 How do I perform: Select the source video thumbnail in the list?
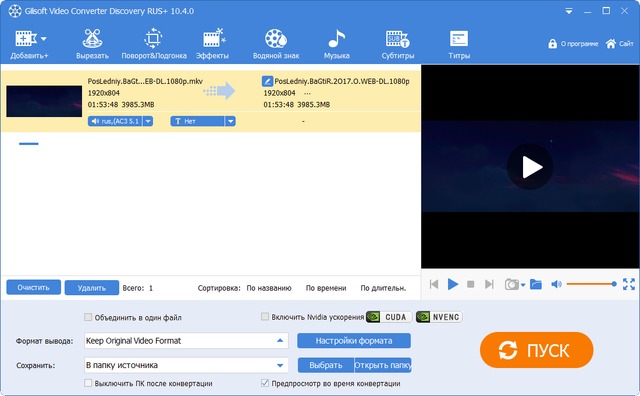[x=44, y=101]
